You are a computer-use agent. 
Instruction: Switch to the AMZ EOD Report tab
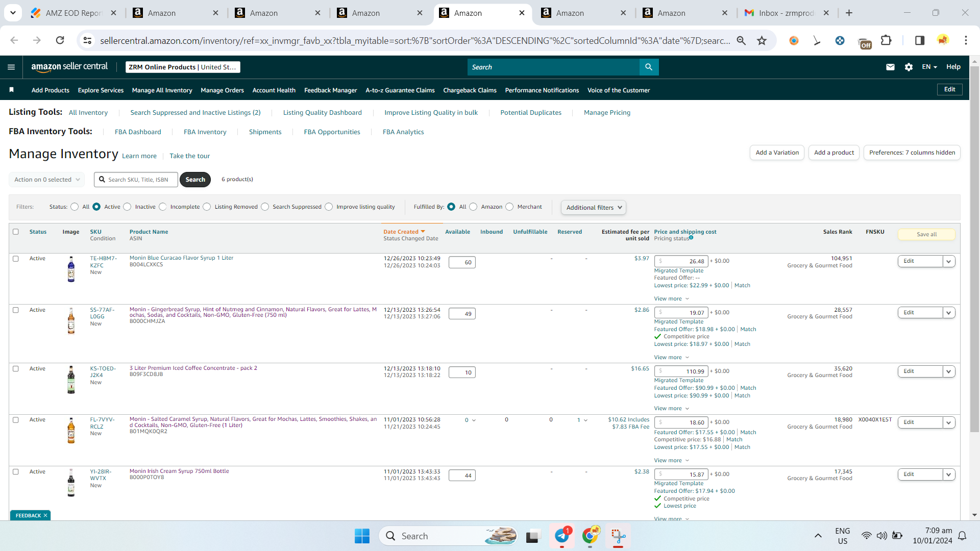click(x=74, y=13)
